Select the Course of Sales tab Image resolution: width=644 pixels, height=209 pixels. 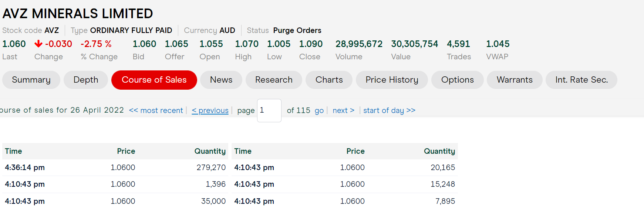154,80
